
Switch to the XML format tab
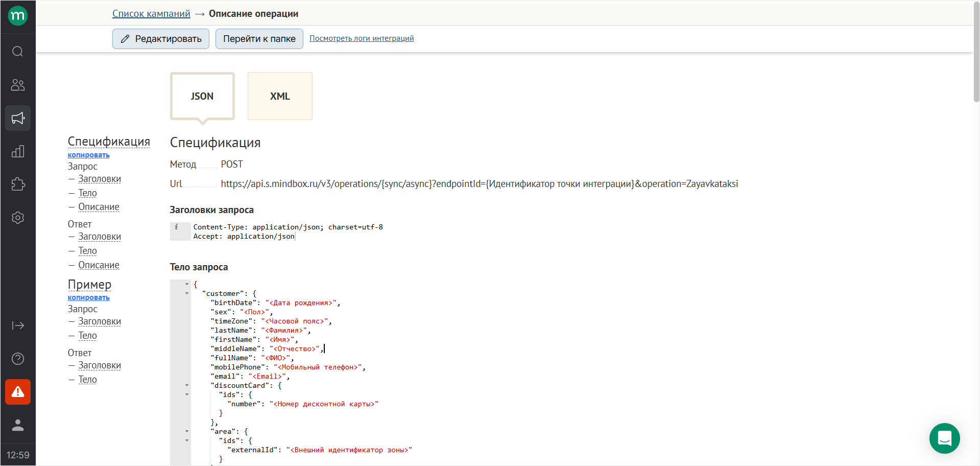(x=280, y=96)
